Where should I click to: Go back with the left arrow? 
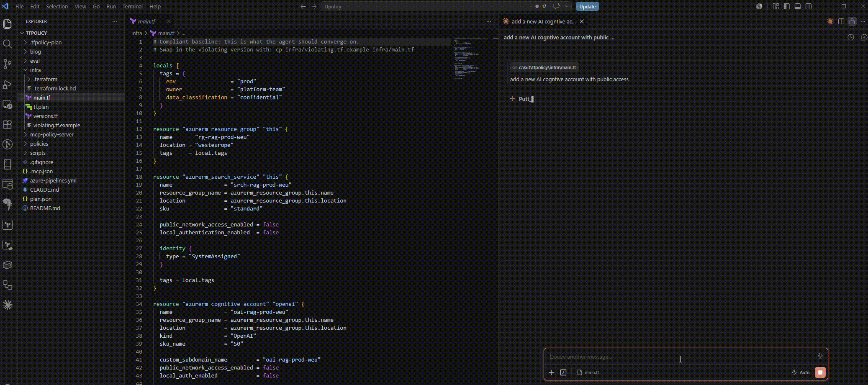[303, 6]
